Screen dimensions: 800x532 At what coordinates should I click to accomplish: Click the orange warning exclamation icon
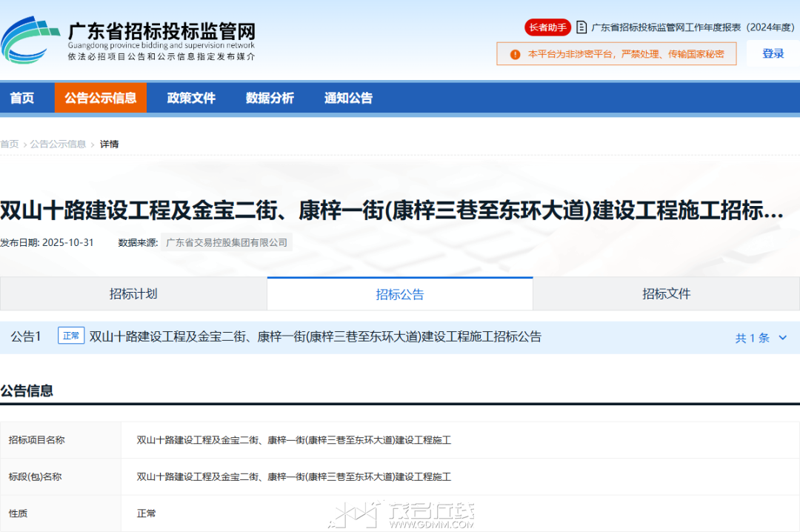(x=516, y=54)
